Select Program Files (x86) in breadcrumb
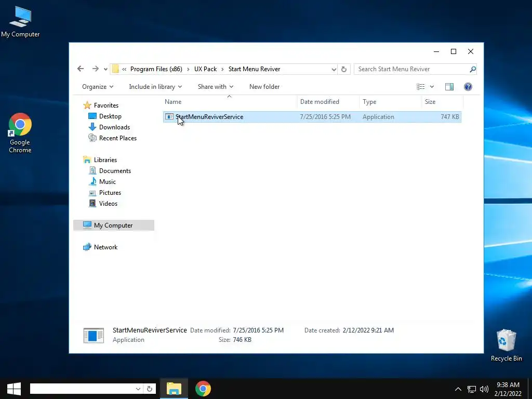Image resolution: width=532 pixels, height=399 pixels. pos(156,69)
